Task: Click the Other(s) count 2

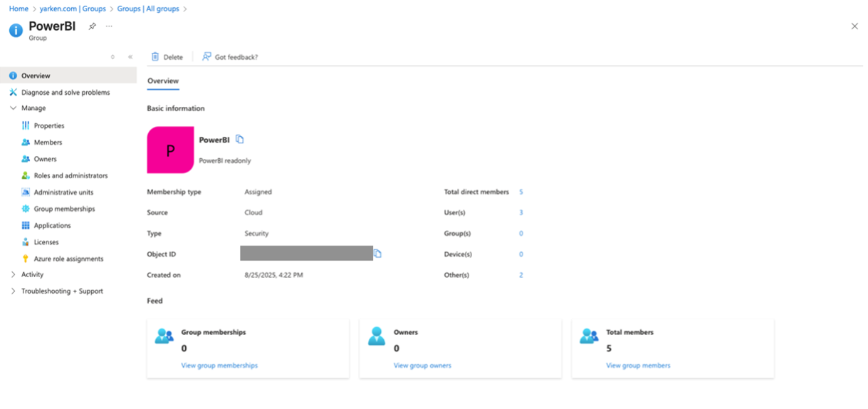Action: [x=521, y=275]
